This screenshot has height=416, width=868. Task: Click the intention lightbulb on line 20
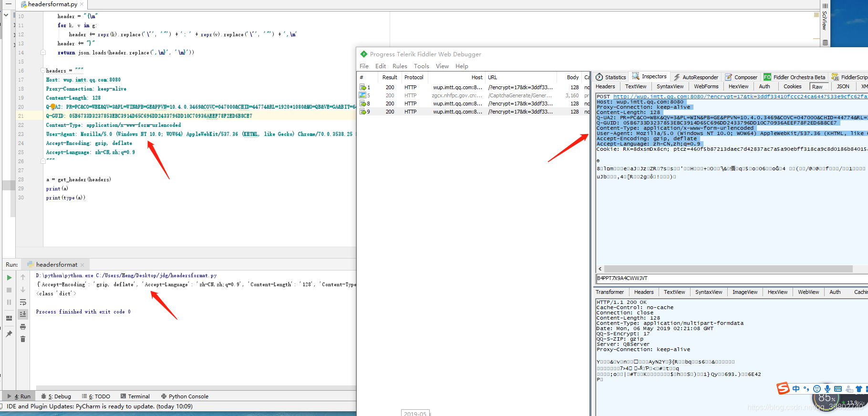point(53,107)
